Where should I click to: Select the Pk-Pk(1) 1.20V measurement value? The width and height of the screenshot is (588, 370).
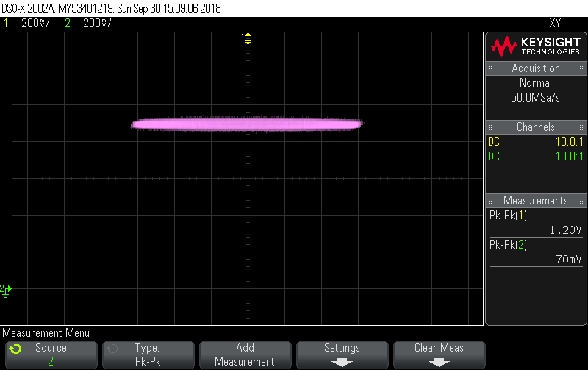point(565,230)
